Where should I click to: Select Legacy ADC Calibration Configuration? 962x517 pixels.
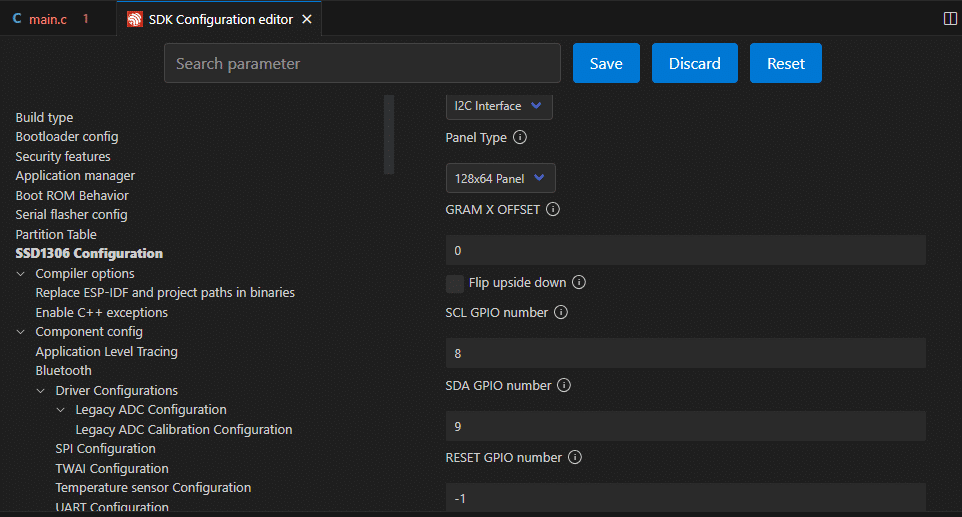[x=183, y=429]
